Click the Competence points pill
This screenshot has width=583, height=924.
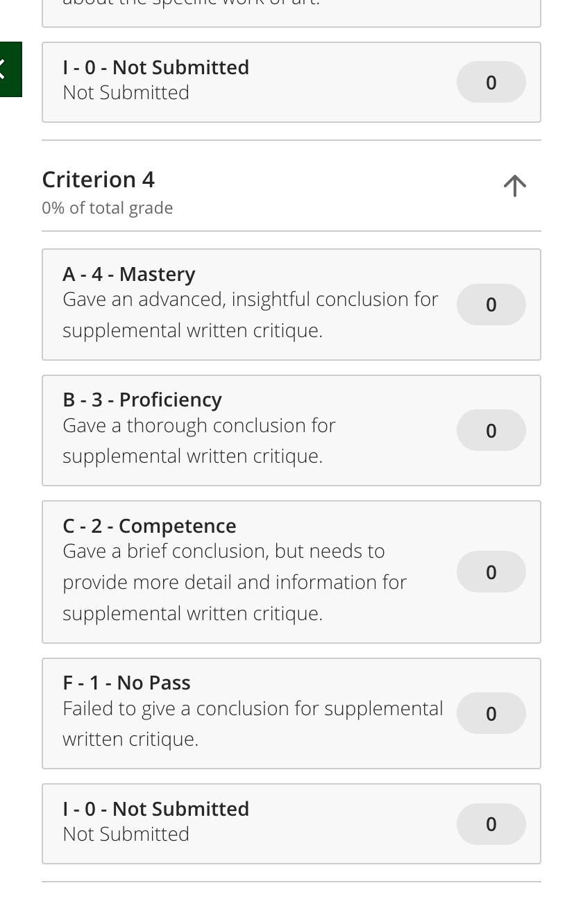[x=491, y=572]
